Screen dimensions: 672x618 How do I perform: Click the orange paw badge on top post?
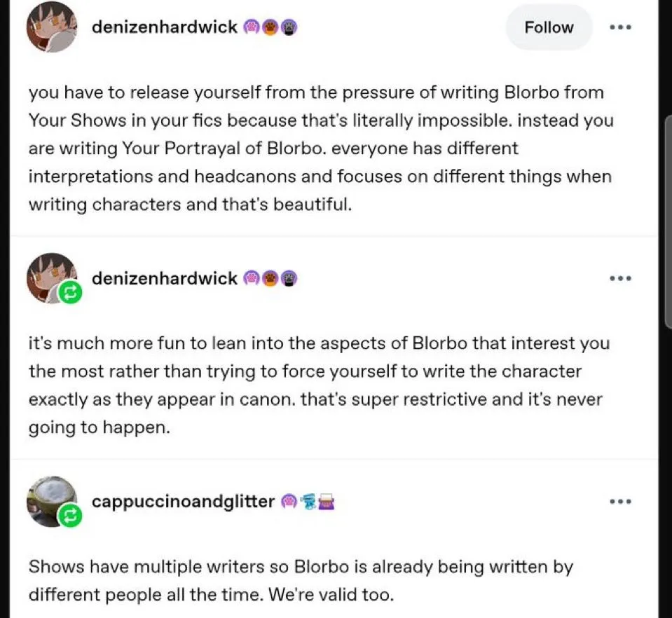coord(270,28)
